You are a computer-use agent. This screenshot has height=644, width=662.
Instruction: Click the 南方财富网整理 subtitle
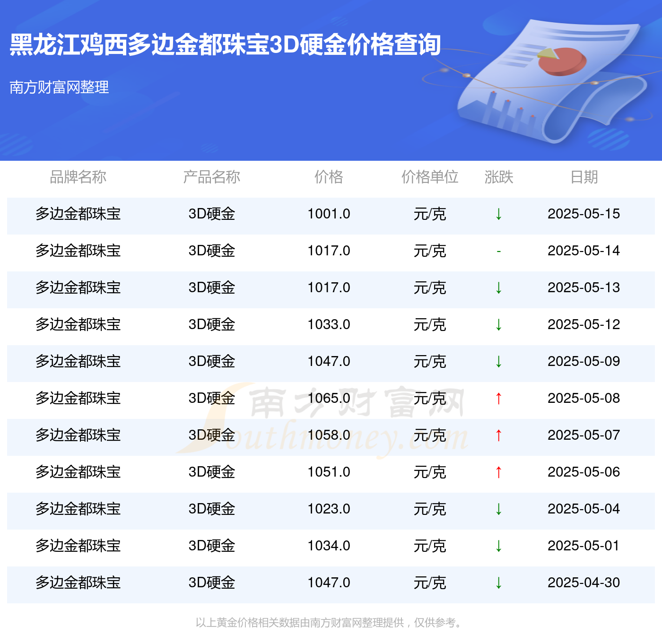coord(59,87)
